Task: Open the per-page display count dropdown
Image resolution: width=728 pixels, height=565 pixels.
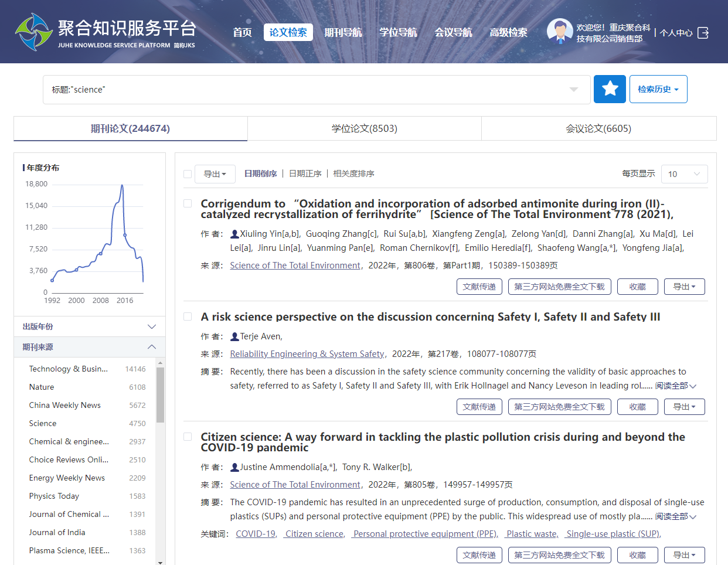Action: [684, 174]
